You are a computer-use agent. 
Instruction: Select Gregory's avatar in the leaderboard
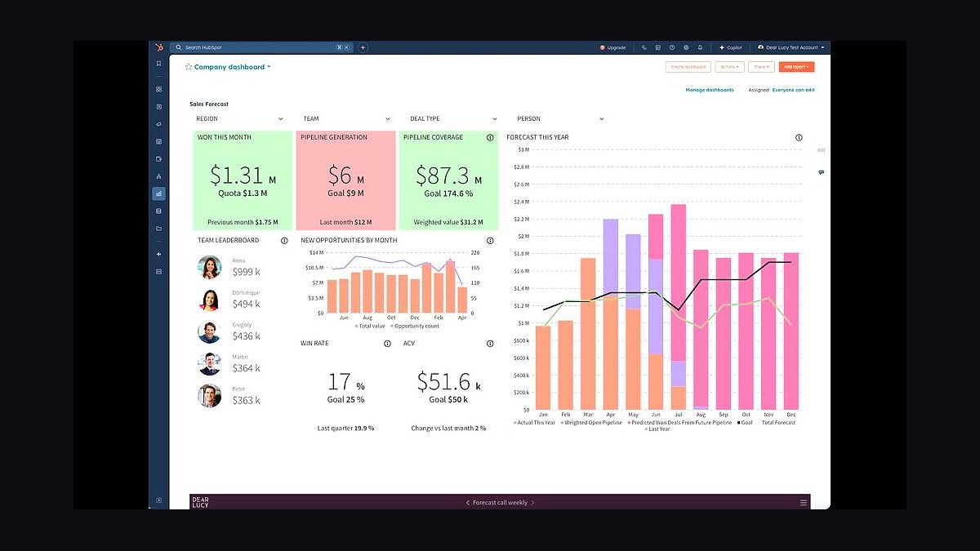pos(210,331)
